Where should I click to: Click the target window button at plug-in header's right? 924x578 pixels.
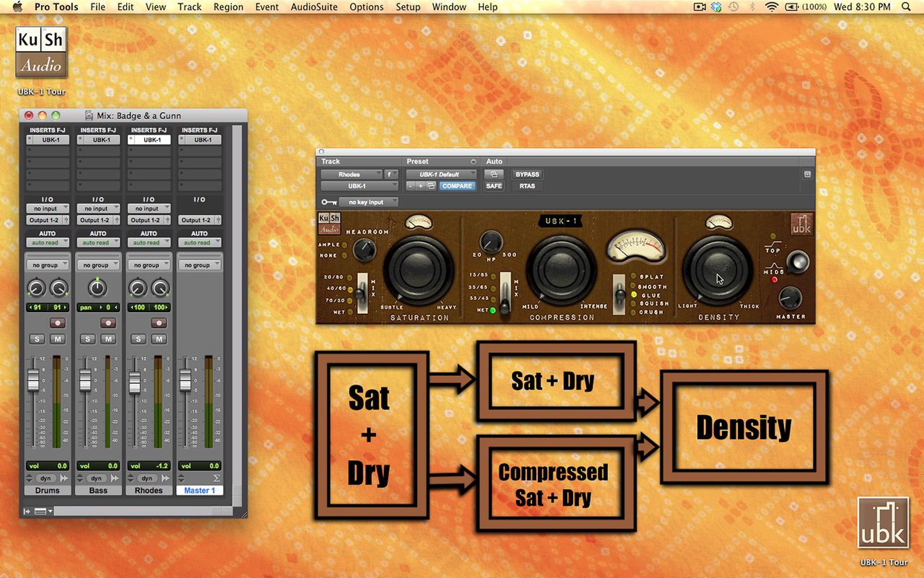[x=807, y=175]
